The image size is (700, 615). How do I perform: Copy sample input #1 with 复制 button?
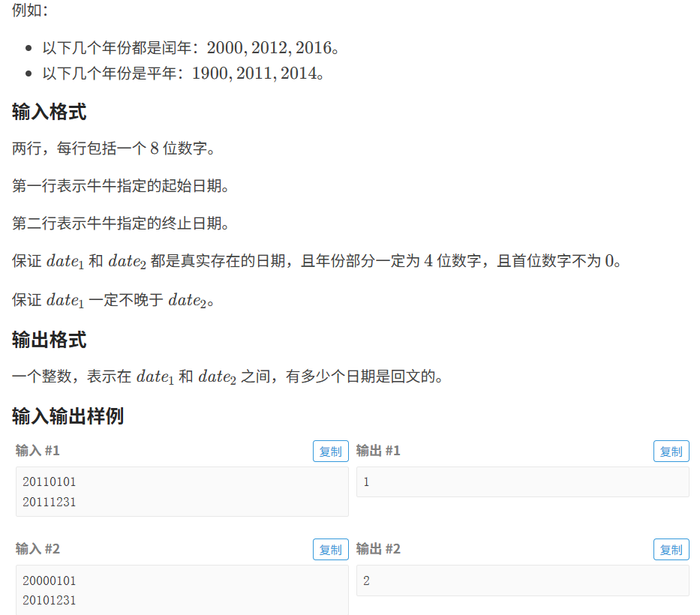tap(330, 451)
